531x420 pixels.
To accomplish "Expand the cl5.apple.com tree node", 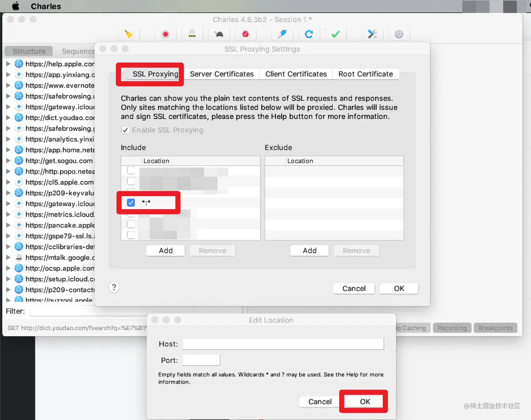I will 8,182.
